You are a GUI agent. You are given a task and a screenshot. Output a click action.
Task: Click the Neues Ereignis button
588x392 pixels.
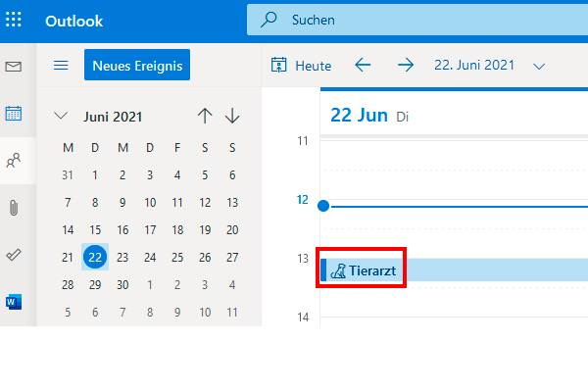tap(136, 66)
